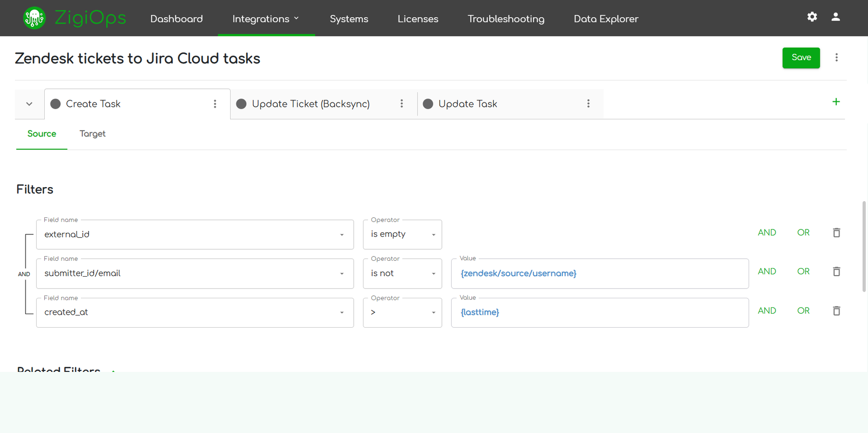Click the Filters heading
This screenshot has width=868, height=433.
point(35,190)
